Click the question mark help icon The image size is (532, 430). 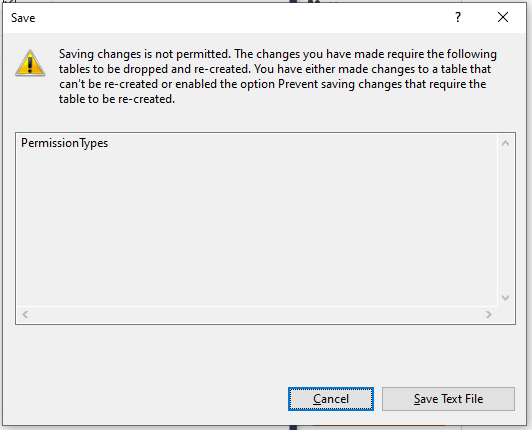pyautogui.click(x=458, y=17)
